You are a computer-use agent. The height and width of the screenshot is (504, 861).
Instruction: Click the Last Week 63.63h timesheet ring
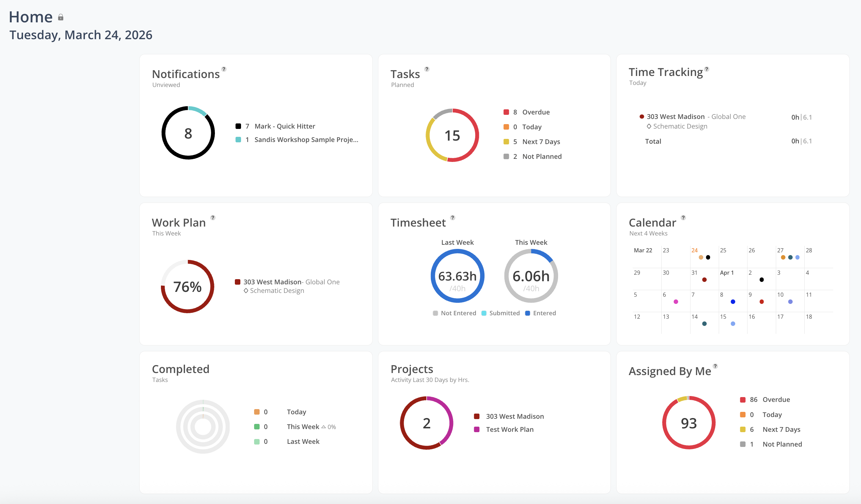[x=457, y=276]
